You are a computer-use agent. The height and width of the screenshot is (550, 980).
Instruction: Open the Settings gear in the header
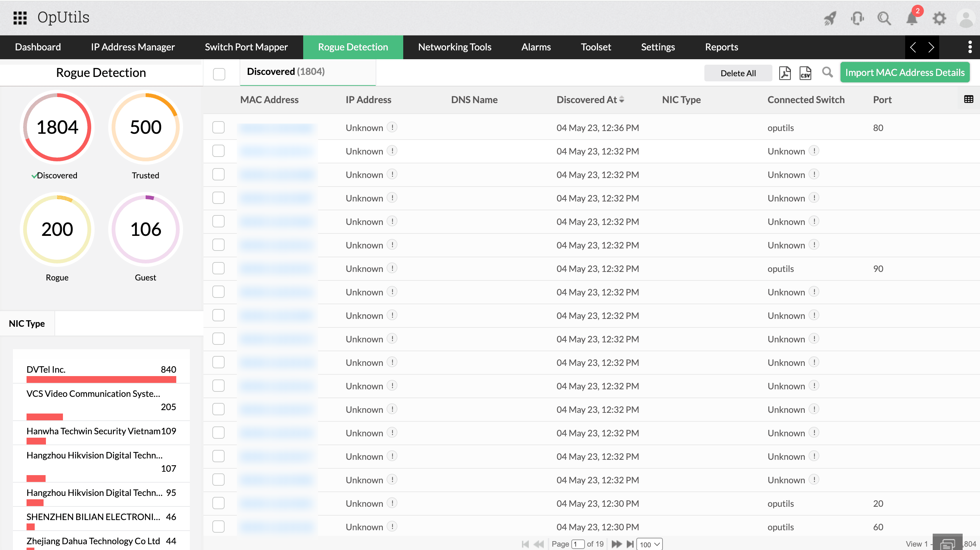939,18
